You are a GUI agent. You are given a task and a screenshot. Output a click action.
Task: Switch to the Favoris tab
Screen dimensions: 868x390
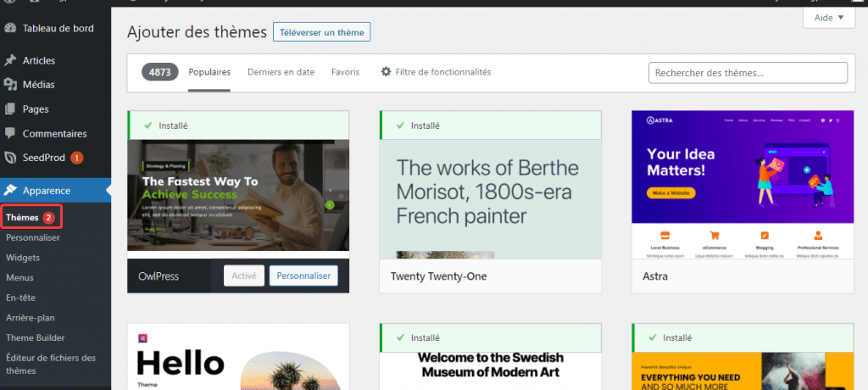click(x=346, y=72)
